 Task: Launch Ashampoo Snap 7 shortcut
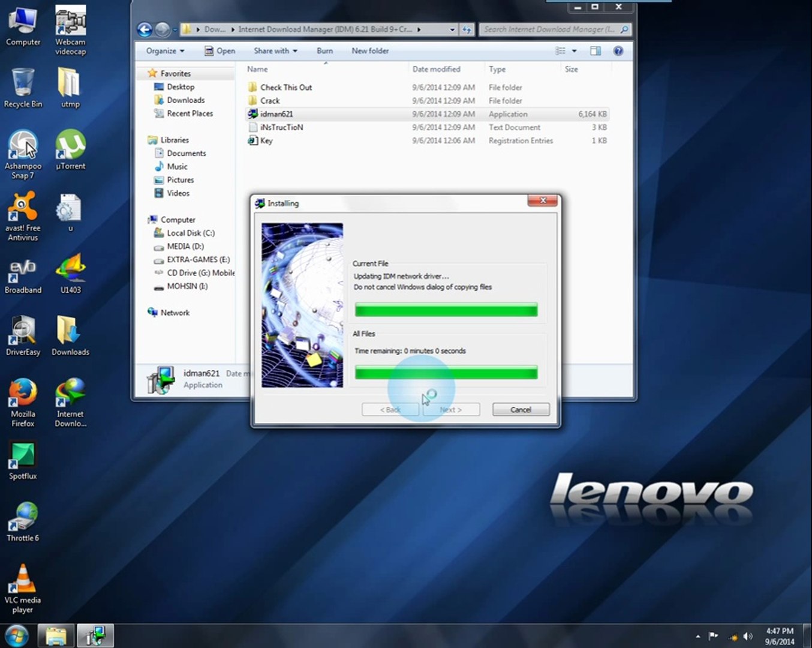[x=23, y=155]
